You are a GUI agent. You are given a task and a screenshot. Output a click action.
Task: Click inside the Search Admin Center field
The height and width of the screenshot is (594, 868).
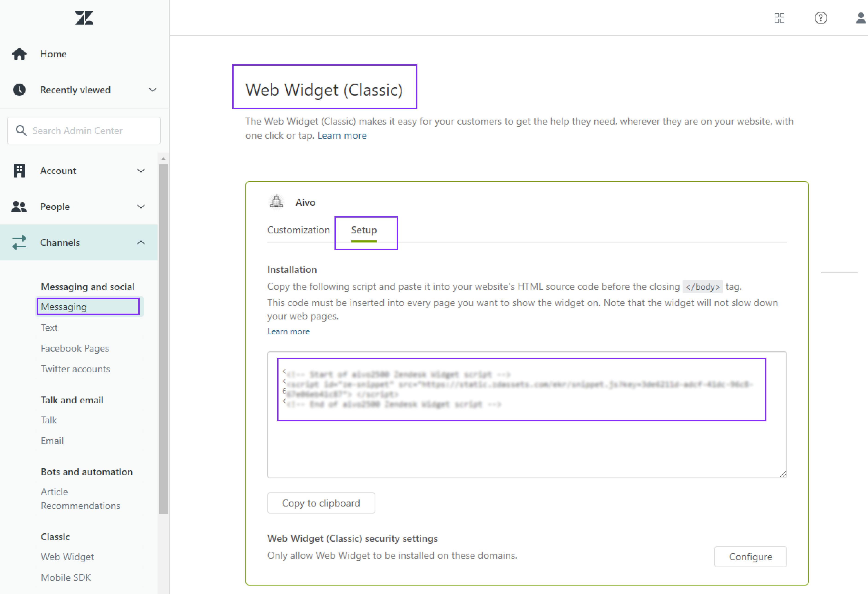point(84,130)
